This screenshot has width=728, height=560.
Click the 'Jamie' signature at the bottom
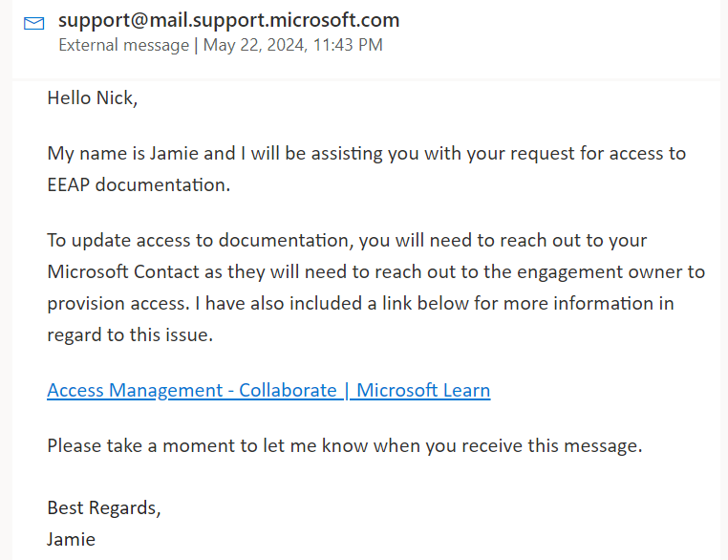[x=71, y=540]
